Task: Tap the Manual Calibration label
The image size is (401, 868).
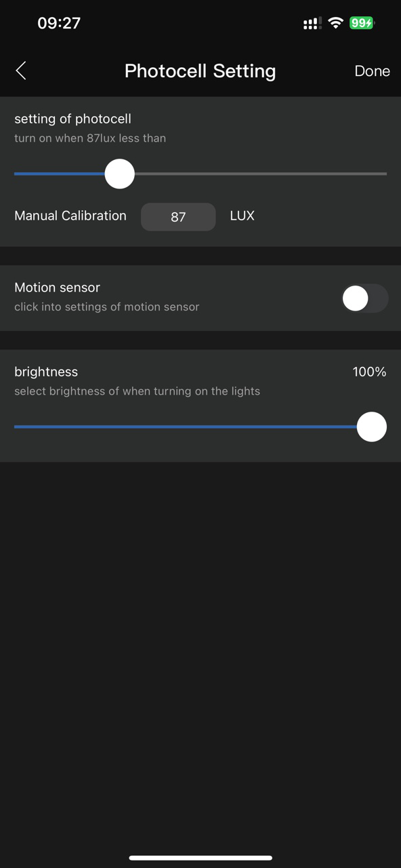Action: (70, 216)
